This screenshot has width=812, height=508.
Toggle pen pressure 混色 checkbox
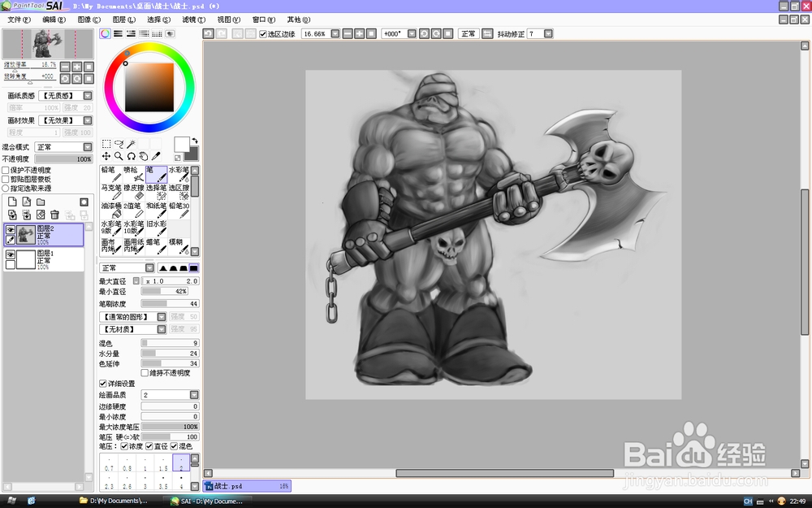click(174, 446)
